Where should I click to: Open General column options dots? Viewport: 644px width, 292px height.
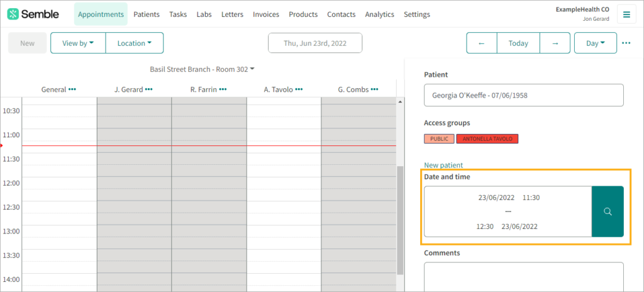[x=72, y=89]
